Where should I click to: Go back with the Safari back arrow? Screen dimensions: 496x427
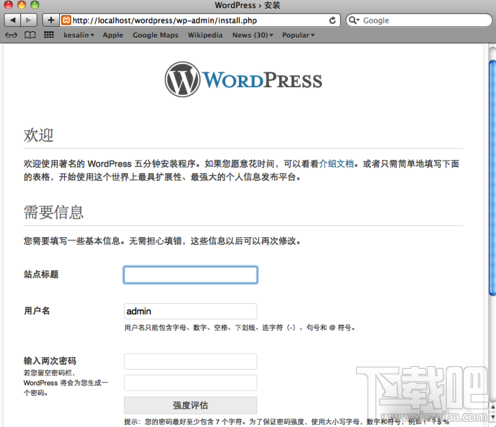click(x=12, y=20)
